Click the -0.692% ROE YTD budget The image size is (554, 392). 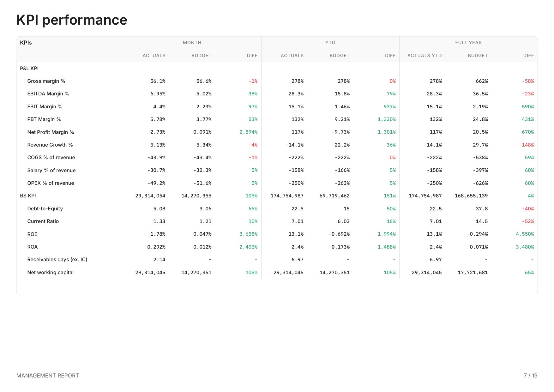339,234
